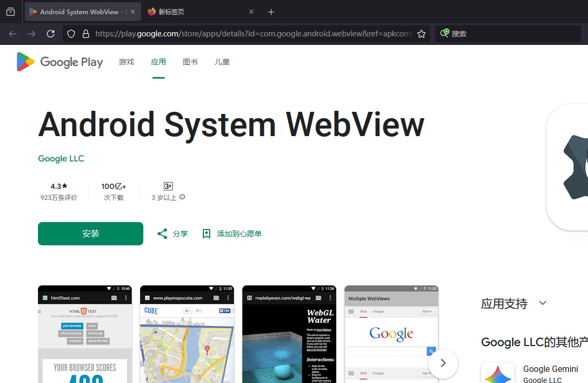Open the Google LLC developer link

61,158
